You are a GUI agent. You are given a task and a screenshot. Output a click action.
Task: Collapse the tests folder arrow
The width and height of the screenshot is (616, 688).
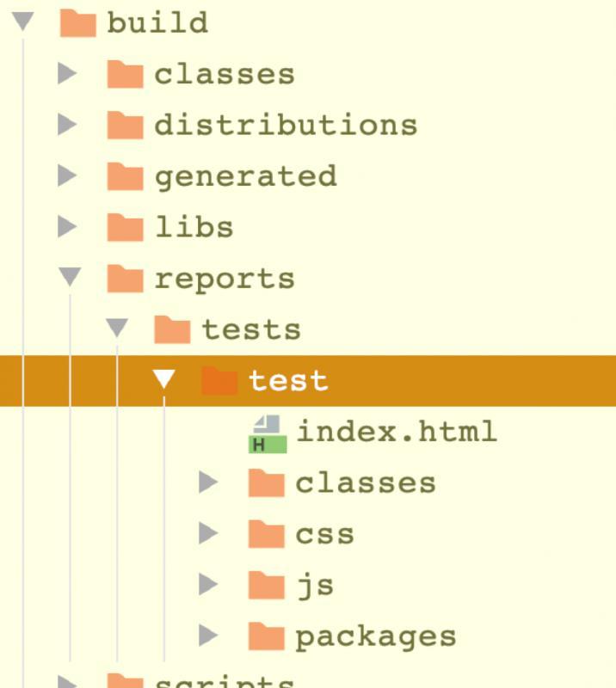click(x=117, y=329)
